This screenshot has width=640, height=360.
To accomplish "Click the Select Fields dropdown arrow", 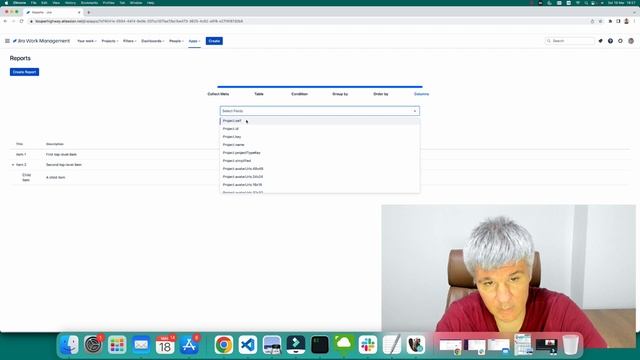I will [415, 111].
